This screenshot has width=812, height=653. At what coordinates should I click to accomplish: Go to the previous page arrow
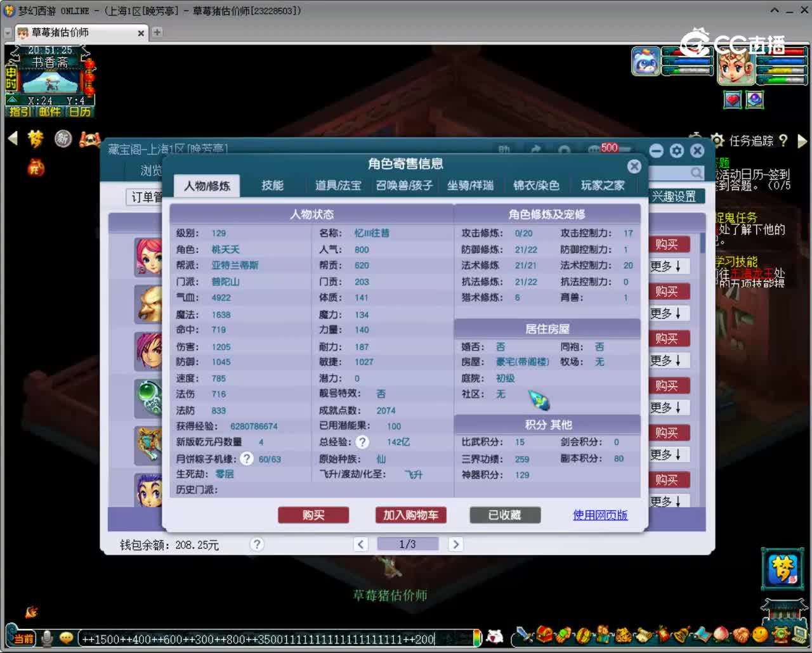(360, 544)
